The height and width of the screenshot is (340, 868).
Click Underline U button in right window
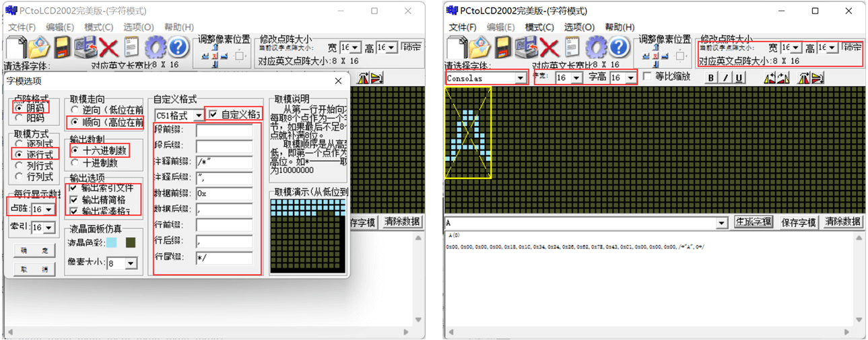pyautogui.click(x=739, y=77)
